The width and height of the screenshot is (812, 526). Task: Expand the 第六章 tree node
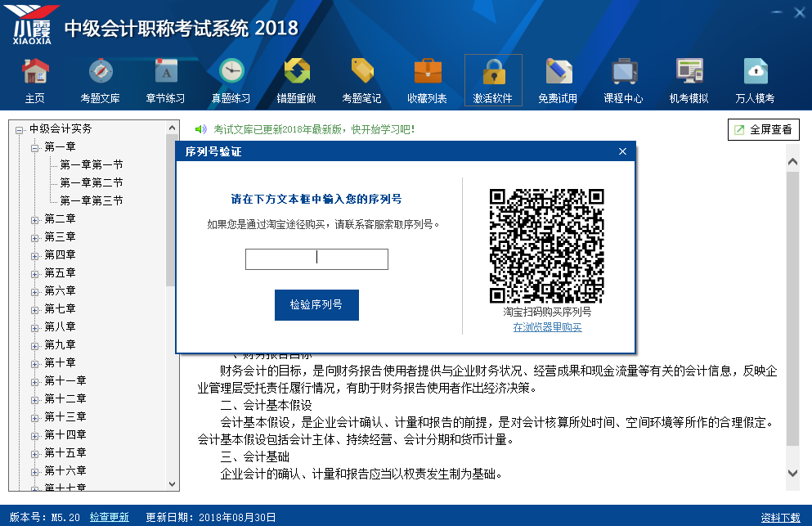34,292
